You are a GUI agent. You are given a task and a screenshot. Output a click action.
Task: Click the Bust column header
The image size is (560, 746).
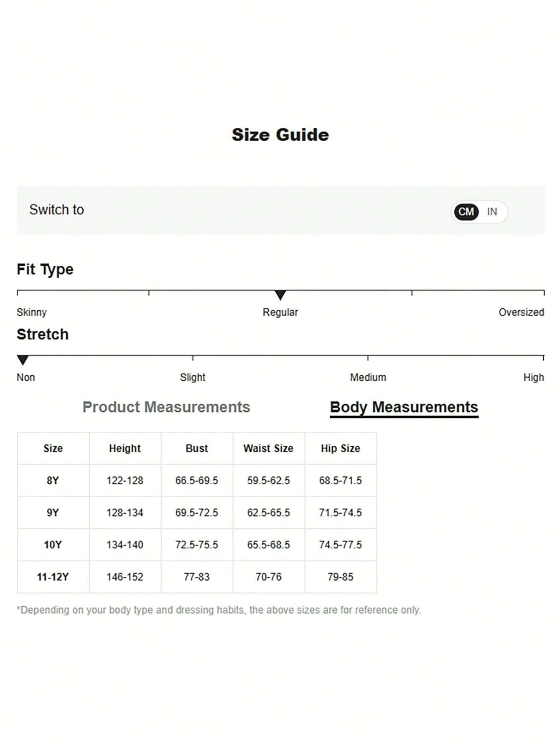[x=196, y=448]
